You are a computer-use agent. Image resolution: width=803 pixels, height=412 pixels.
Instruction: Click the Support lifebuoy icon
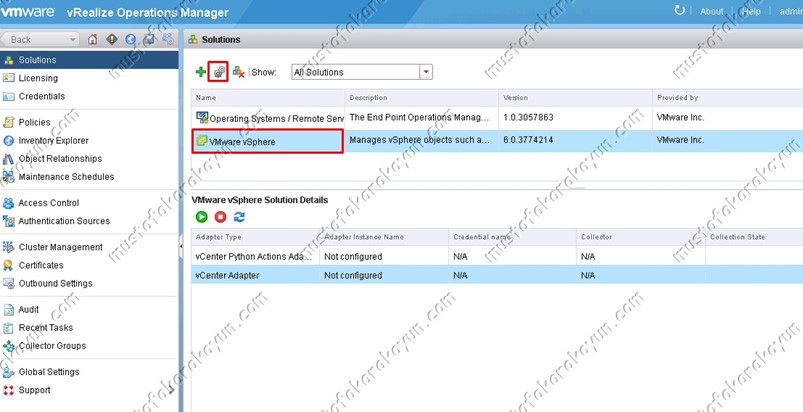[x=8, y=390]
